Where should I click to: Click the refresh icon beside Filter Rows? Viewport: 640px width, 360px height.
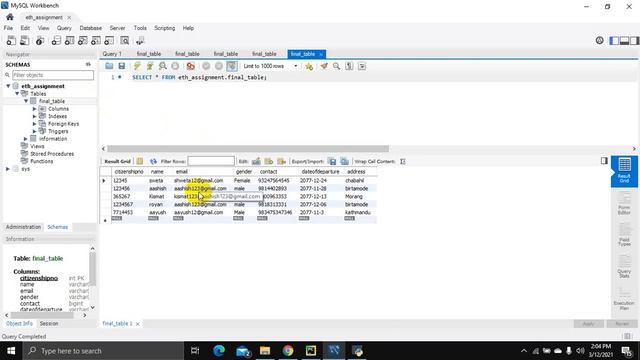(x=153, y=161)
